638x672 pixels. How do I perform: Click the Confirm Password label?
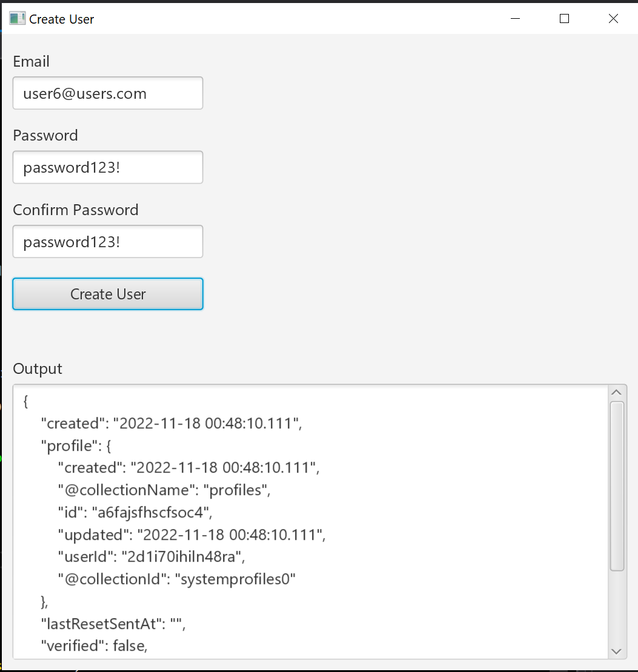[76, 210]
